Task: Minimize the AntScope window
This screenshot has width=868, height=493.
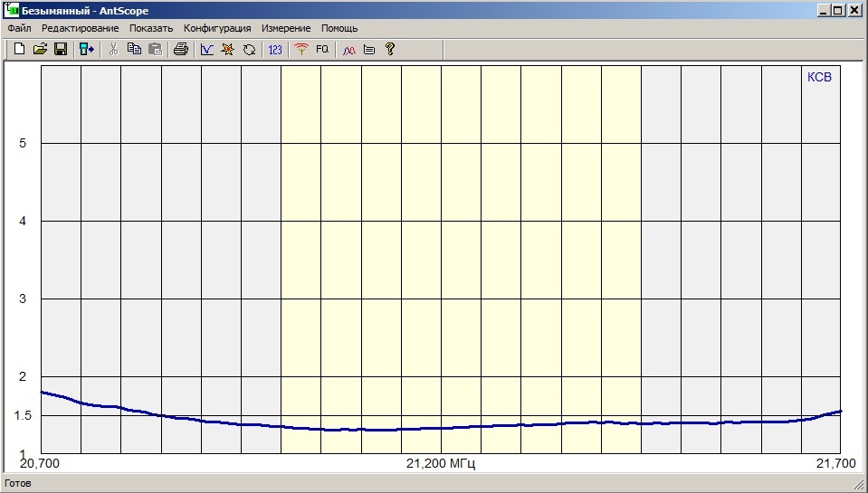Action: tap(825, 10)
